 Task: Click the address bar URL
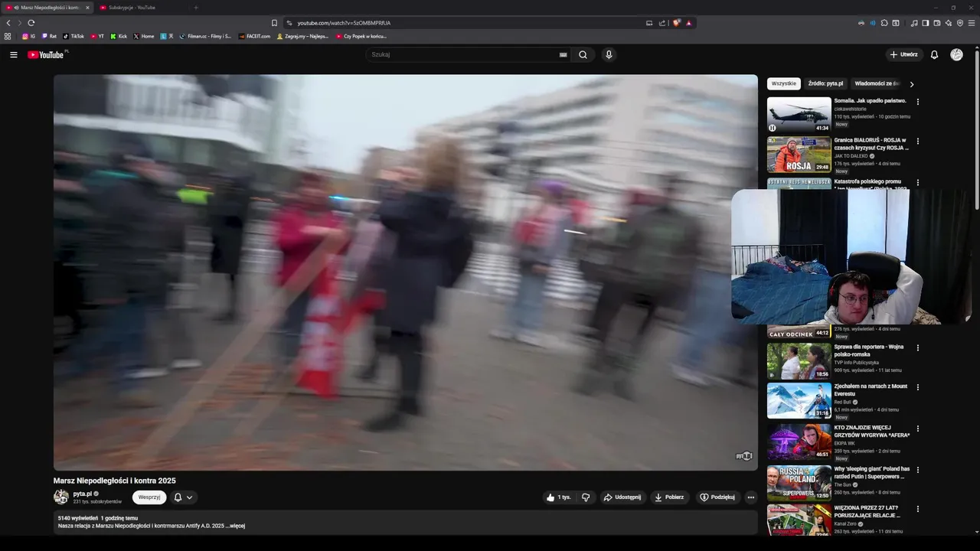tap(345, 23)
